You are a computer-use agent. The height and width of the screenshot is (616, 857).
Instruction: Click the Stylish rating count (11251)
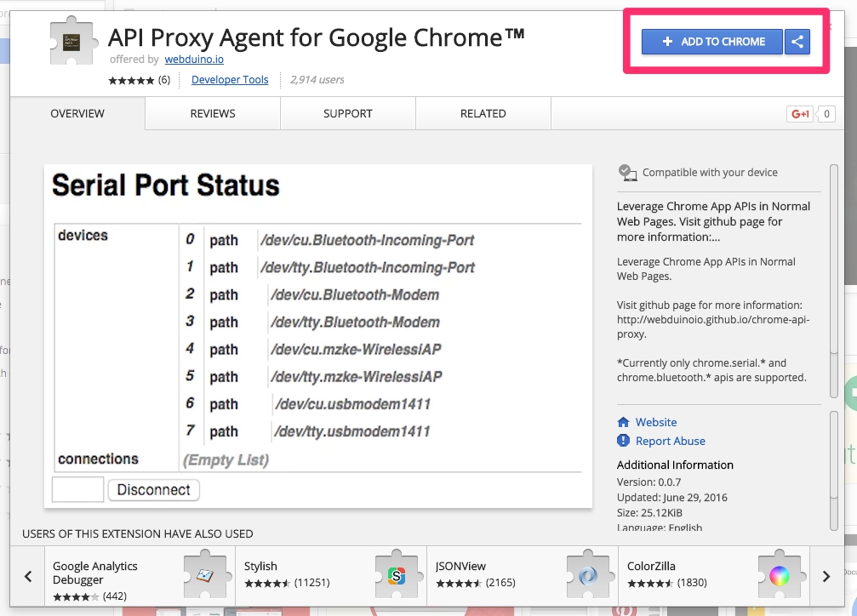point(311,583)
